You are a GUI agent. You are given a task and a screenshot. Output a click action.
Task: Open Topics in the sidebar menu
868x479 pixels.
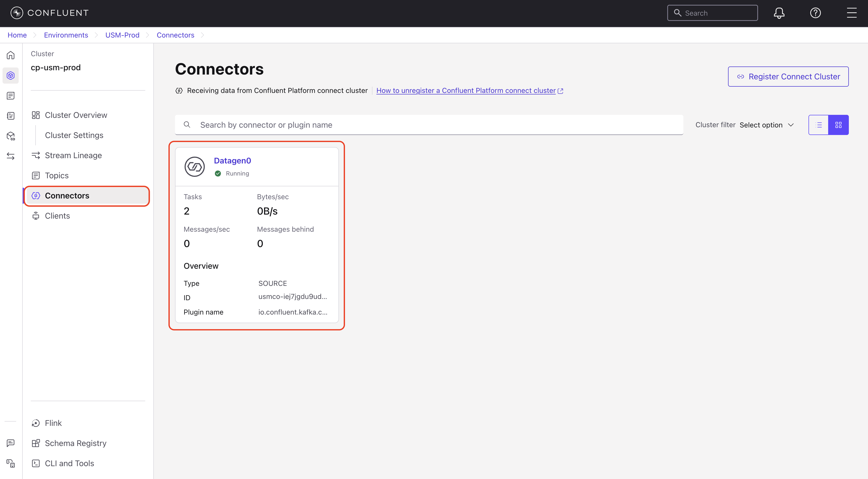[56, 175]
